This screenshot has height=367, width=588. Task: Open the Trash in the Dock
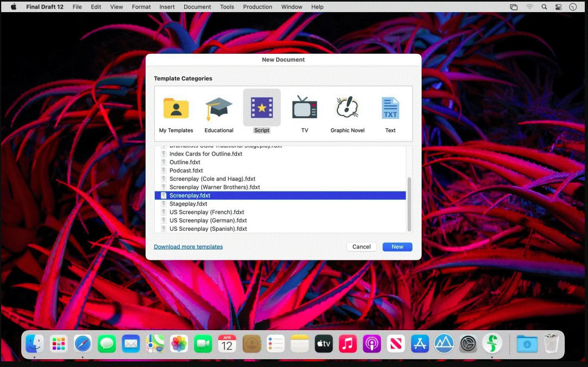pyautogui.click(x=551, y=344)
